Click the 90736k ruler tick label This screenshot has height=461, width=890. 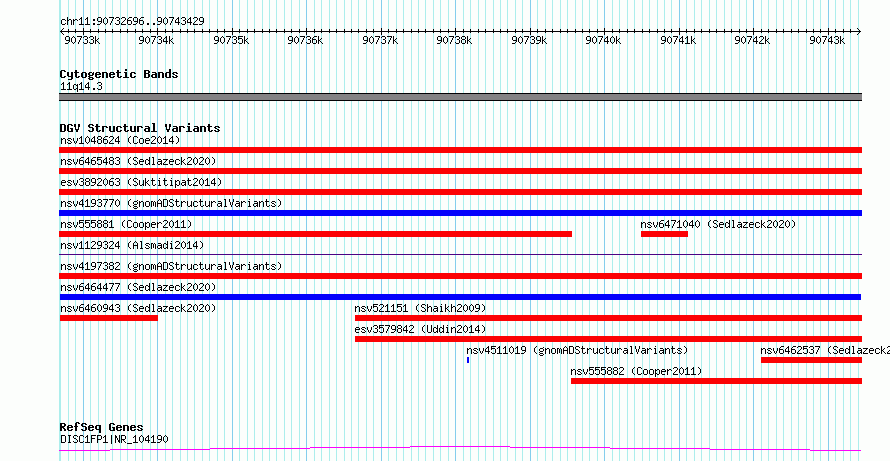[x=306, y=40]
